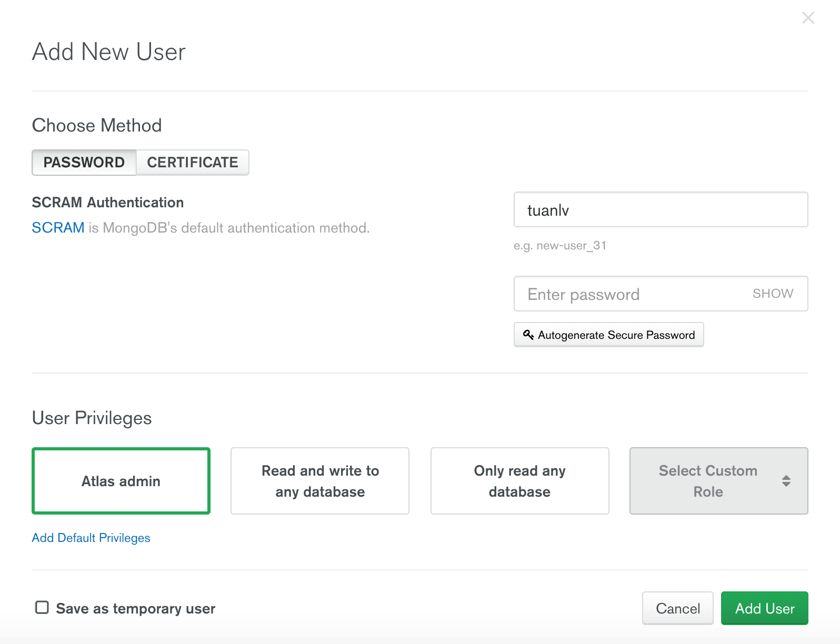The image size is (840, 644).
Task: Open the Select Custom Role dropdown
Action: click(x=708, y=481)
